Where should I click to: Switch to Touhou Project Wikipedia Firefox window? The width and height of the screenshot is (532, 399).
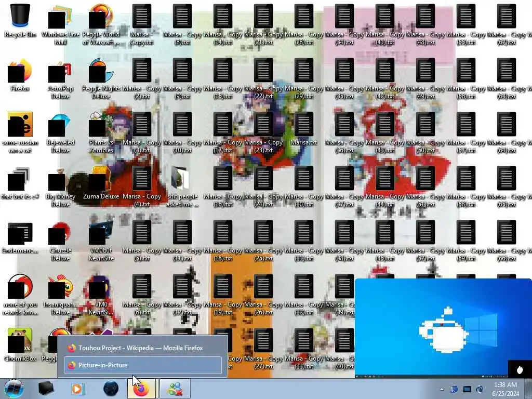pos(142,348)
